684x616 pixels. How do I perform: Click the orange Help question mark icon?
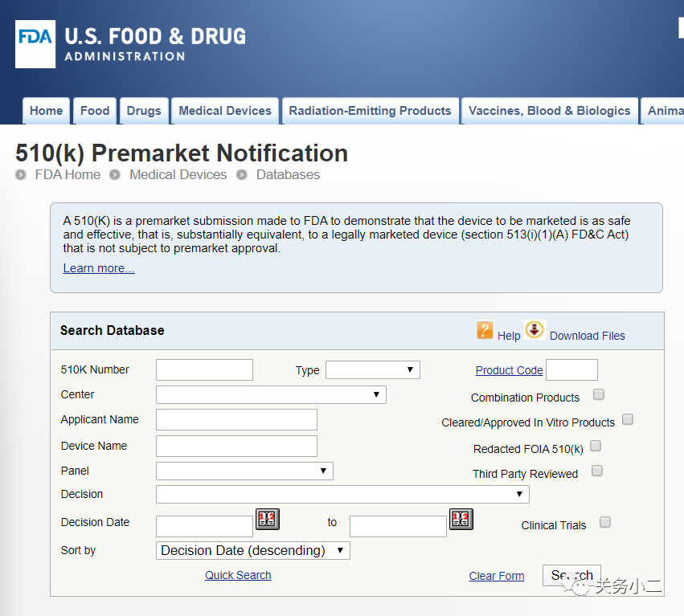tap(485, 330)
